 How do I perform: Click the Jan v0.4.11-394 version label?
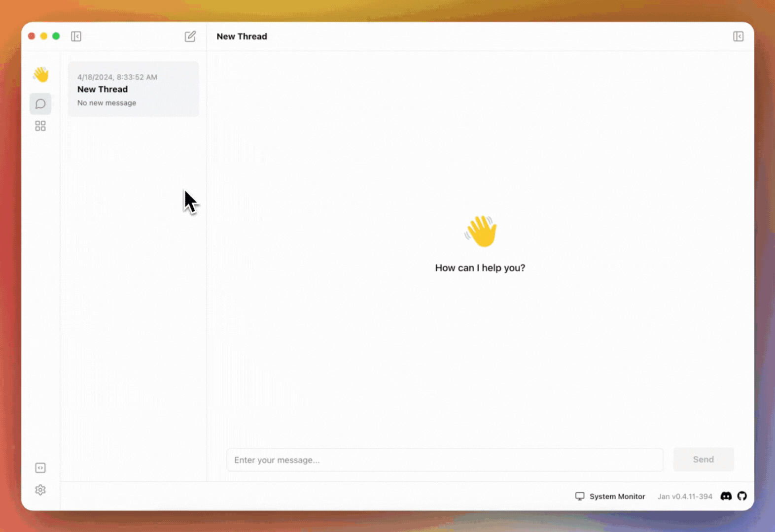pyautogui.click(x=684, y=496)
